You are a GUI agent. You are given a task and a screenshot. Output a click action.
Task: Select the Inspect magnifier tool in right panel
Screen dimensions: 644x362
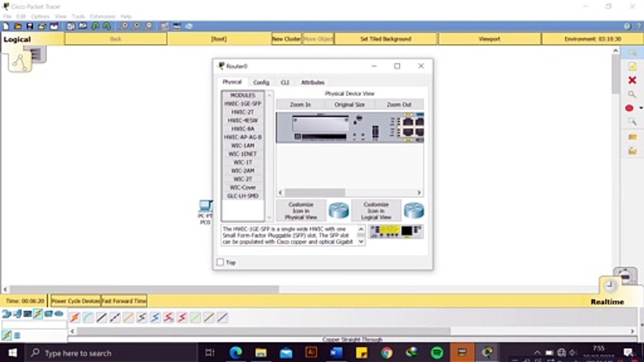point(632,95)
